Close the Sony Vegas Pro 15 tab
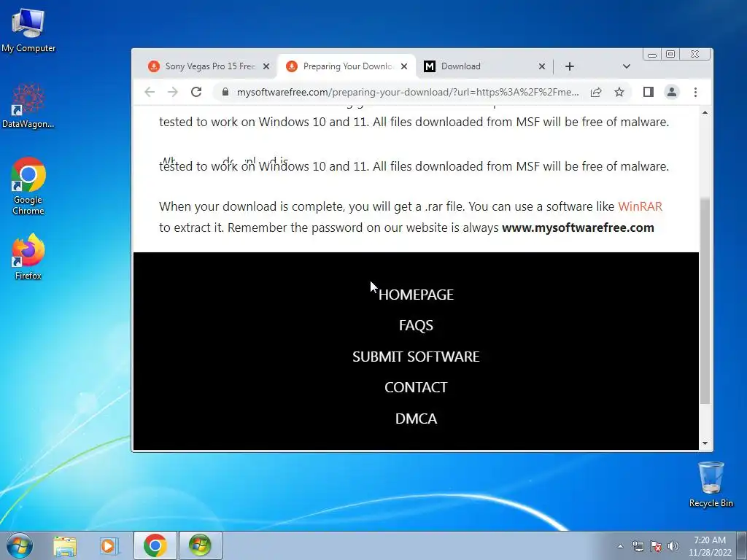The height and width of the screenshot is (560, 747). (266, 66)
